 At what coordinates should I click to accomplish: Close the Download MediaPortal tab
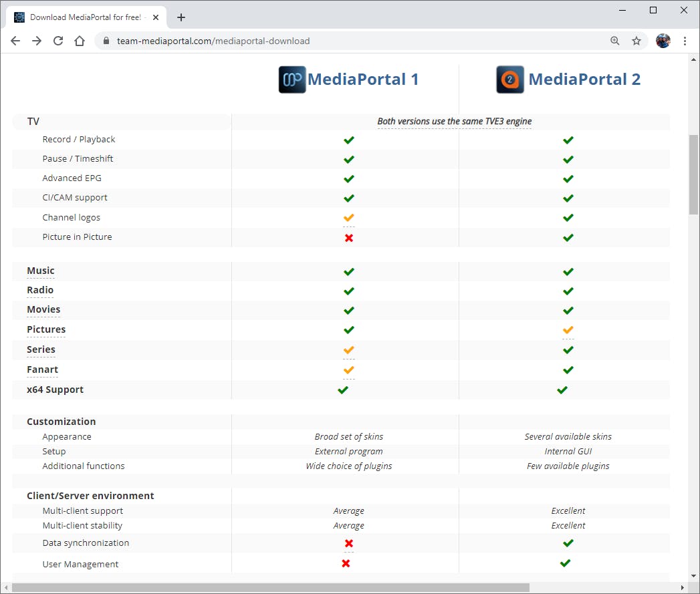click(156, 17)
